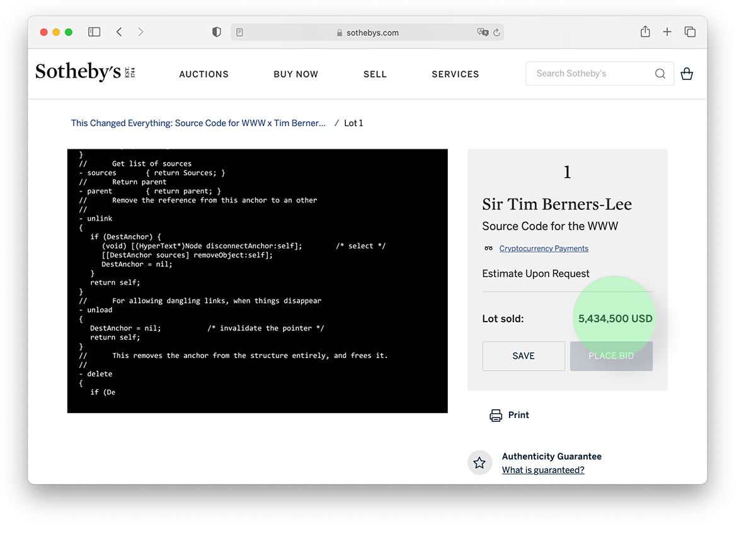Screen dimensions: 756x551
Task: Open the AUCTIONS menu
Action: 203,74
